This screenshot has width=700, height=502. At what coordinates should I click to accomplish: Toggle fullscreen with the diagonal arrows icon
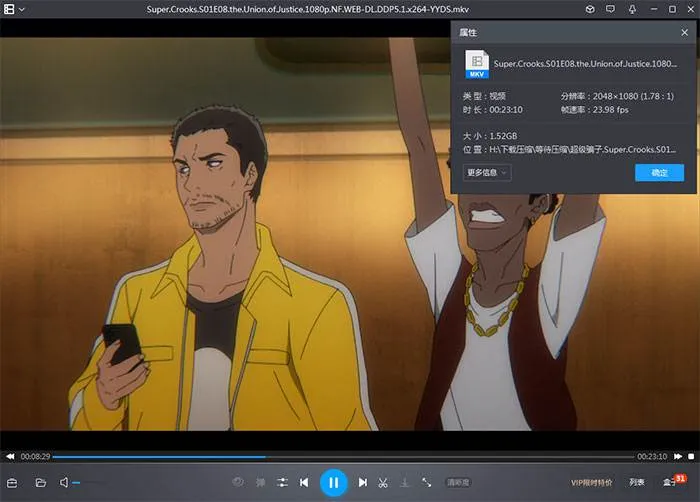pos(426,482)
